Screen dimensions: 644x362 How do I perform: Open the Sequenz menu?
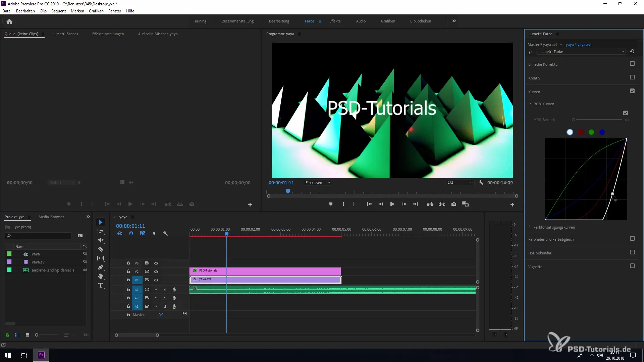59,11
